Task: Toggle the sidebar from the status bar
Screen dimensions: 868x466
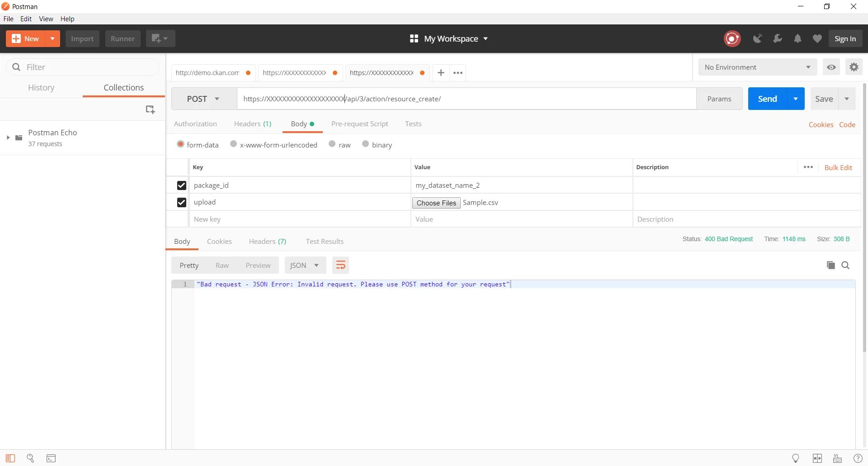Action: (10, 458)
